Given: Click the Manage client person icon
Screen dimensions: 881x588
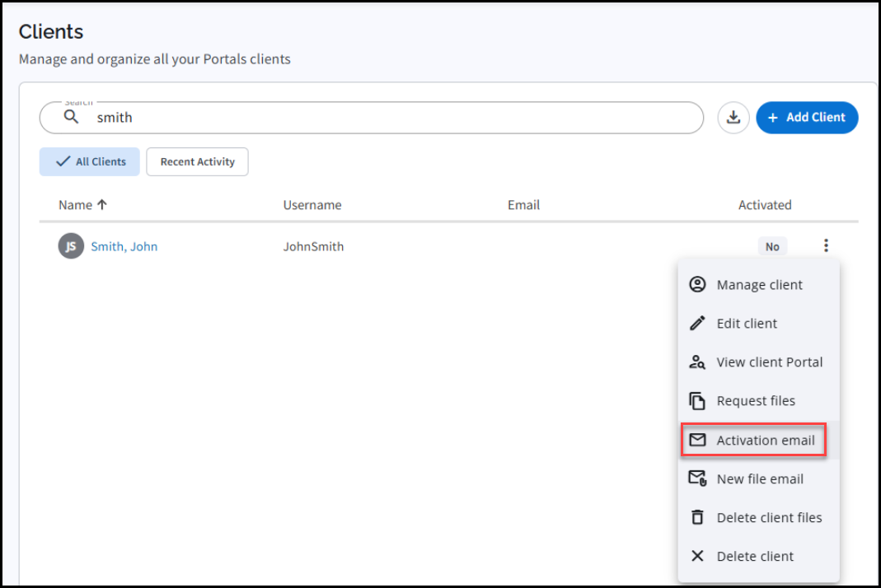Looking at the screenshot, I should click(697, 285).
